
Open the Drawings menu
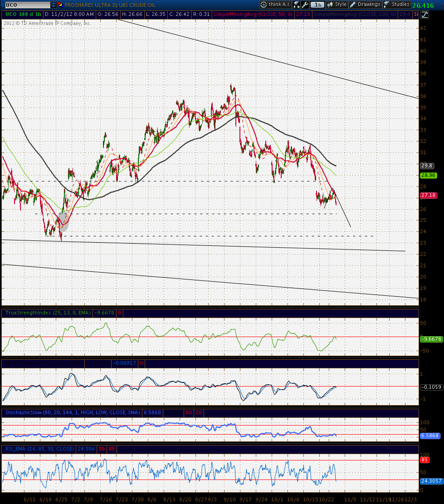click(365, 5)
